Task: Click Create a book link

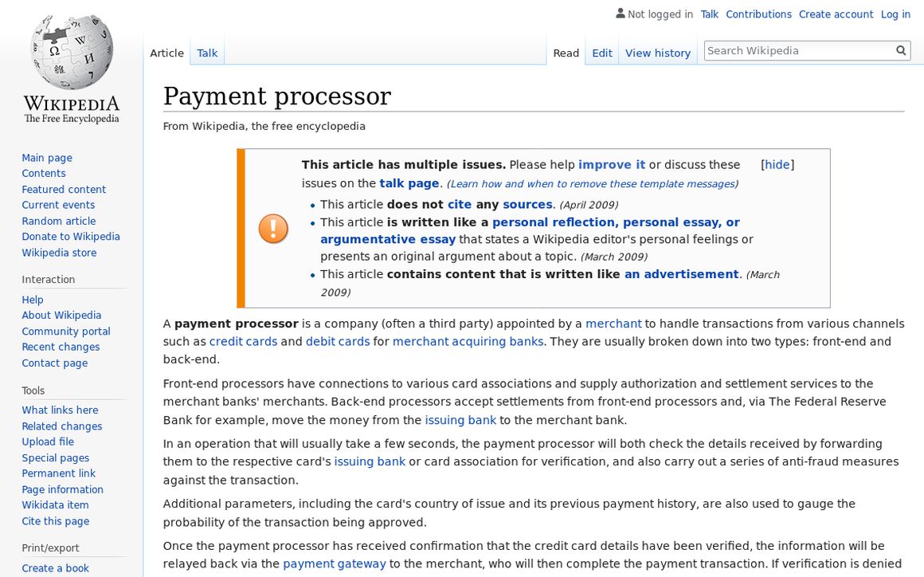Action: click(56, 568)
